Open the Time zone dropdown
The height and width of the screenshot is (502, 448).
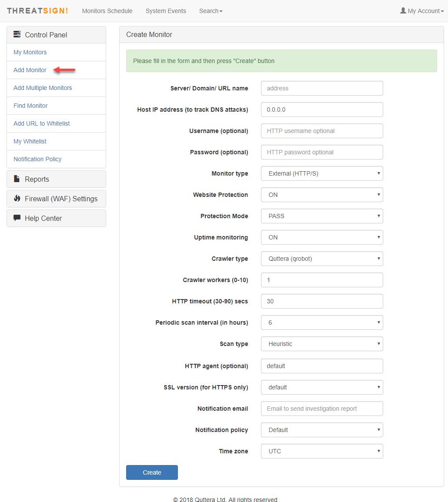(322, 451)
